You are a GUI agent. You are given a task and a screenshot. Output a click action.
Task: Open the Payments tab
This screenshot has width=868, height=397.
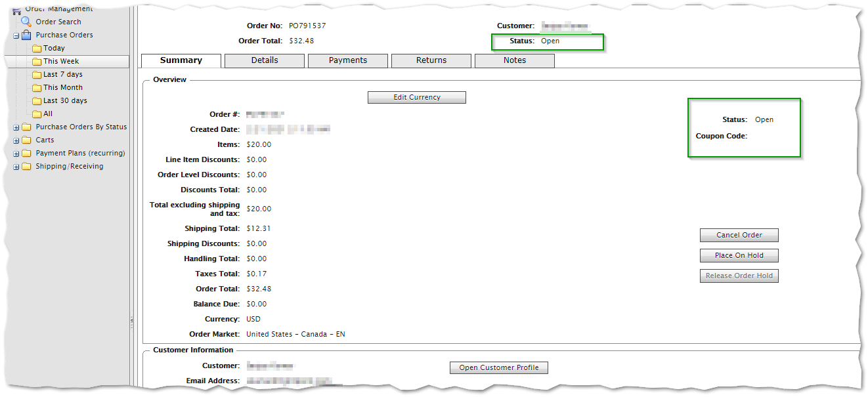pyautogui.click(x=348, y=60)
